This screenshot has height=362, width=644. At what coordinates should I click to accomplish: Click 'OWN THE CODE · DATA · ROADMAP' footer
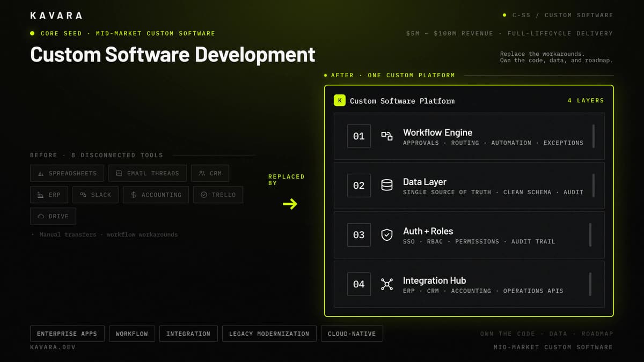546,334
